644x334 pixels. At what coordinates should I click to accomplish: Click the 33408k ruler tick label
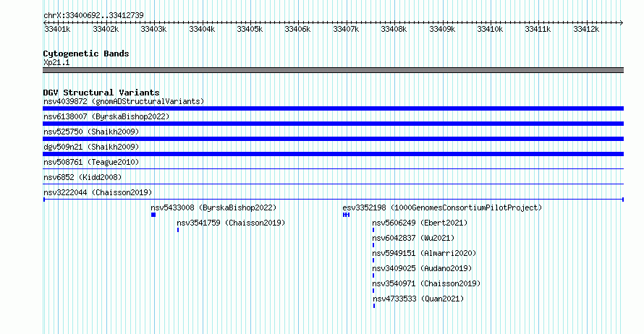click(394, 29)
